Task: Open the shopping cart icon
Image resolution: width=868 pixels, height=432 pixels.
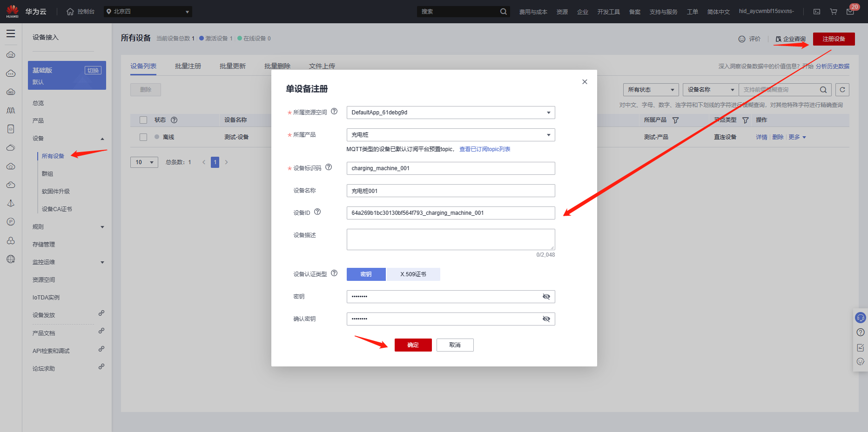Action: tap(834, 12)
